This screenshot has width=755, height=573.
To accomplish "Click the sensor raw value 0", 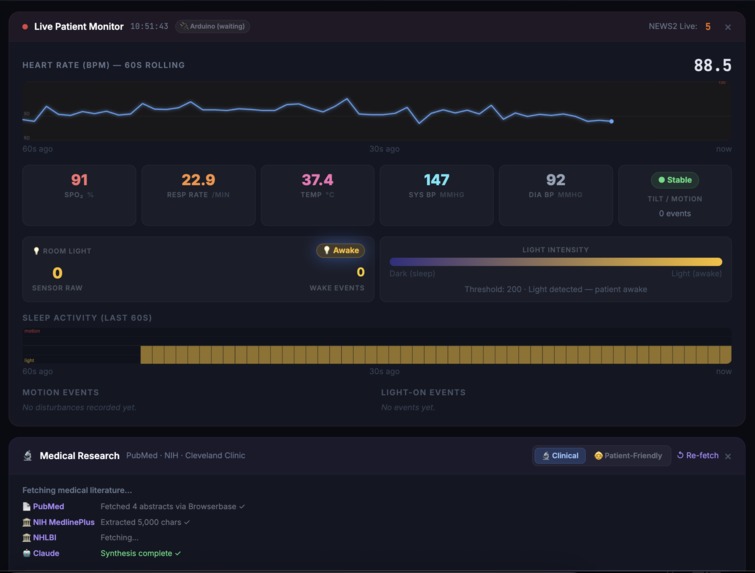I will point(57,273).
